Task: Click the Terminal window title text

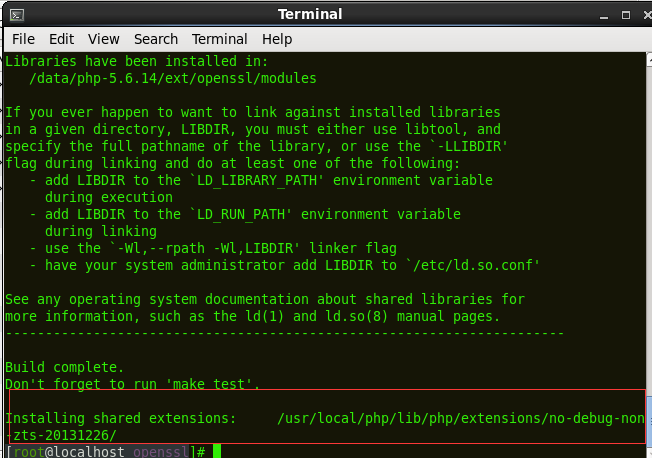Action: (309, 14)
